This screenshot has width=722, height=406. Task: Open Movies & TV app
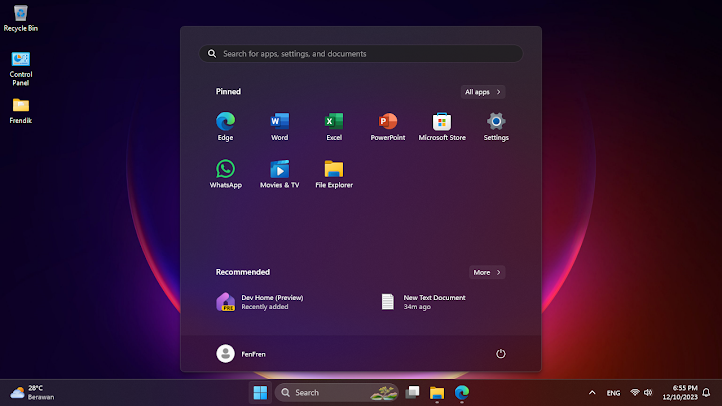coord(279,174)
